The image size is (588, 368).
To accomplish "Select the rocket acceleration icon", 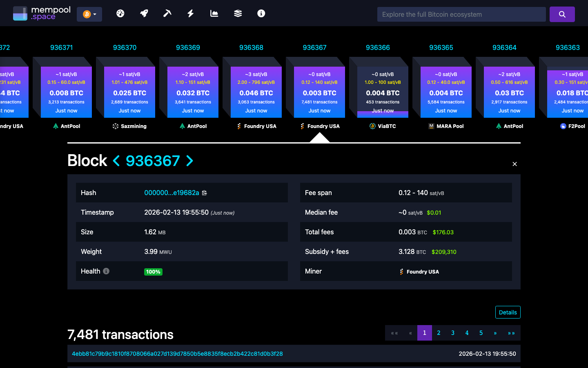I will click(144, 13).
